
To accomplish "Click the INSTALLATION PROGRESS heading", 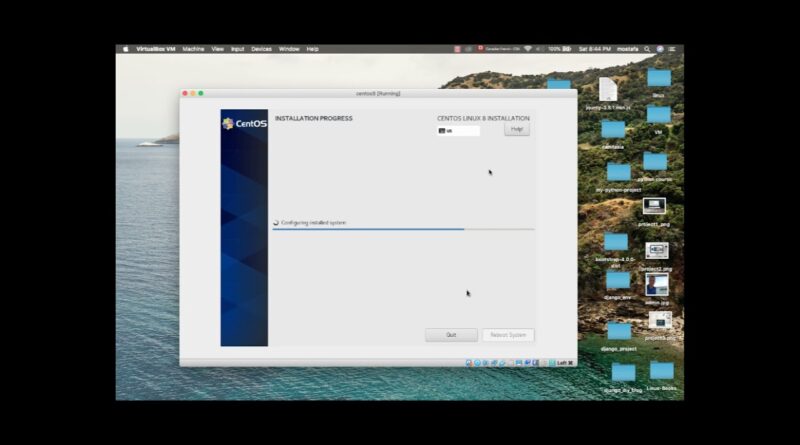I will (x=314, y=118).
